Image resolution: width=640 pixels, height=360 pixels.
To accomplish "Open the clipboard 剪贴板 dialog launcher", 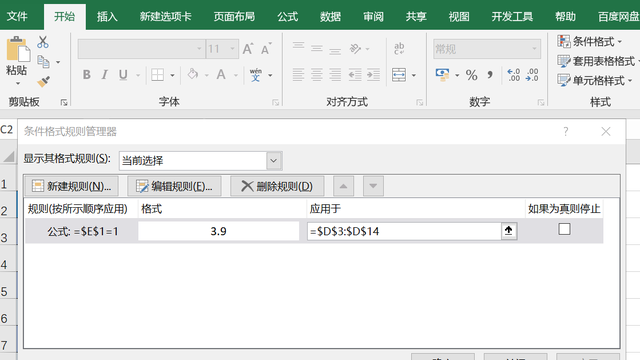I will coord(64,102).
